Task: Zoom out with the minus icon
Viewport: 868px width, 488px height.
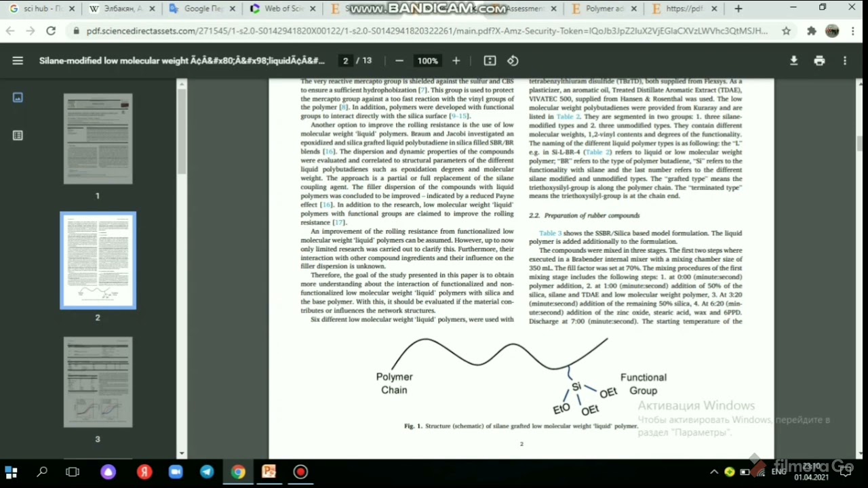Action: click(399, 60)
